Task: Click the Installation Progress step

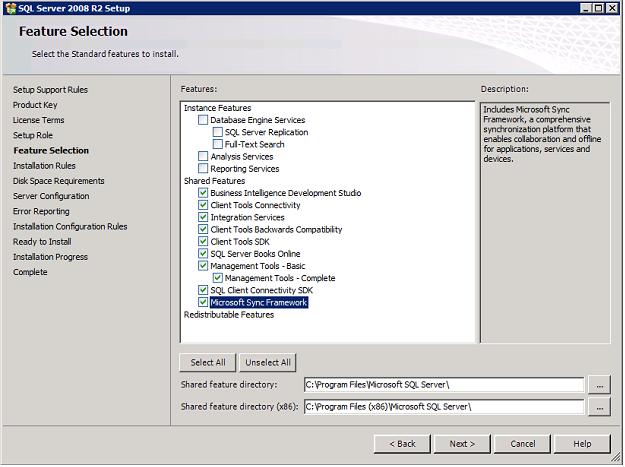Action: 50,257
